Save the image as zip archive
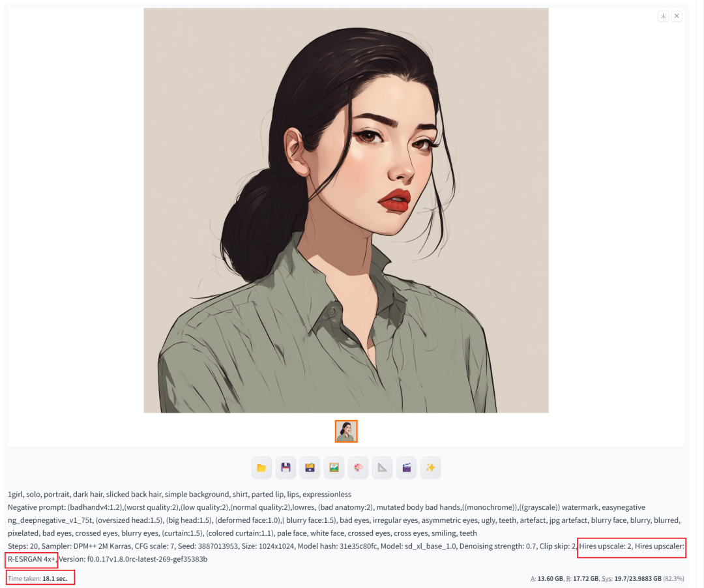The height and width of the screenshot is (588, 704). (310, 467)
